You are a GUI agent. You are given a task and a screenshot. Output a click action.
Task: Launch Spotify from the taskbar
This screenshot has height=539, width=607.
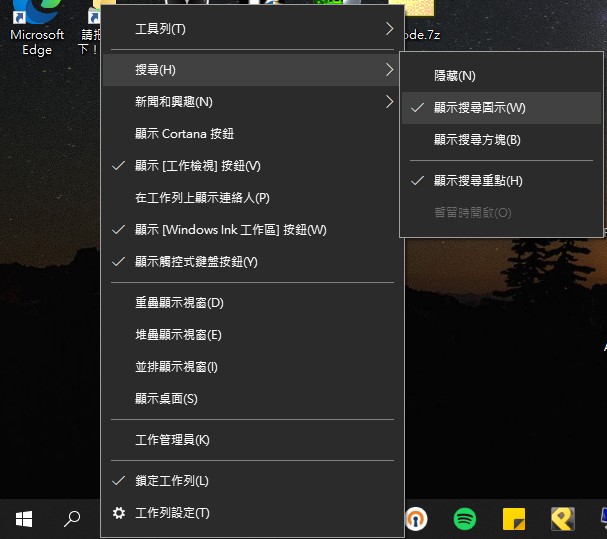pos(465,518)
